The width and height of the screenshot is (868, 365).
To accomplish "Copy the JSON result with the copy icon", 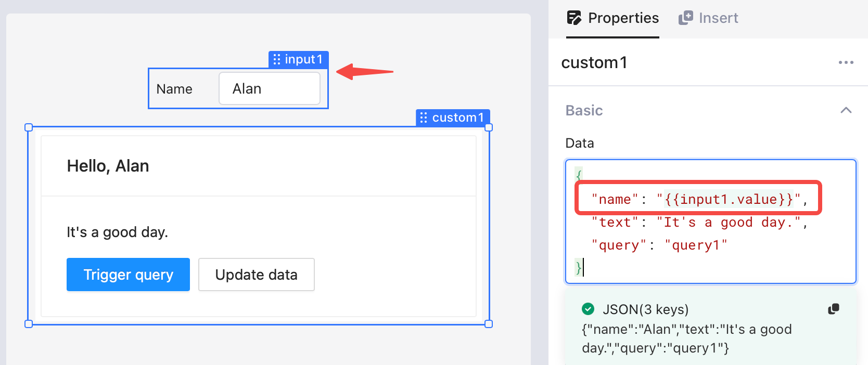I will 834,309.
